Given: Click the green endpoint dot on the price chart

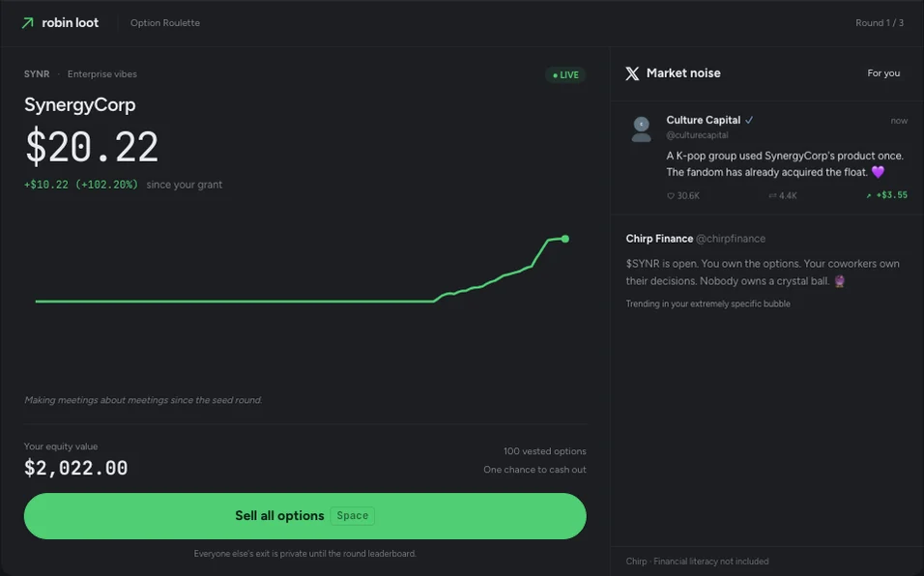Looking at the screenshot, I should point(565,239).
